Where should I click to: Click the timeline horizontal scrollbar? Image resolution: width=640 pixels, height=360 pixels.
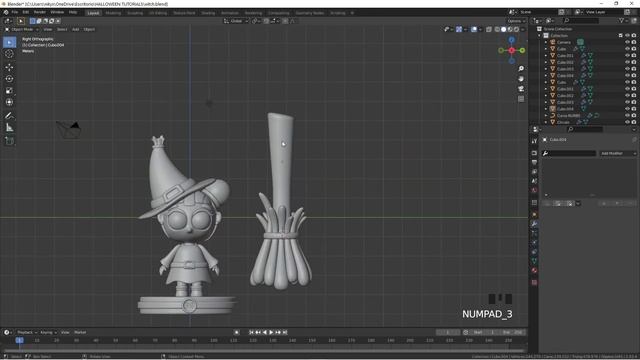pyautogui.click(x=264, y=350)
